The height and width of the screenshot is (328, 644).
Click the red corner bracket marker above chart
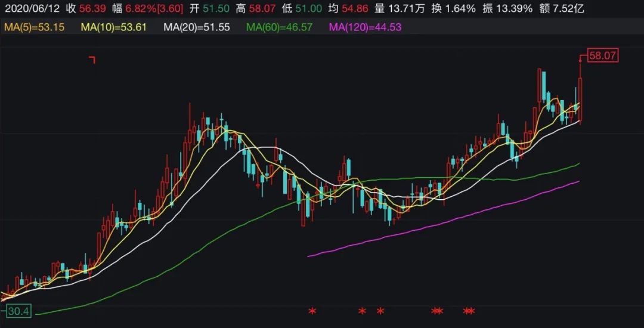click(92, 59)
